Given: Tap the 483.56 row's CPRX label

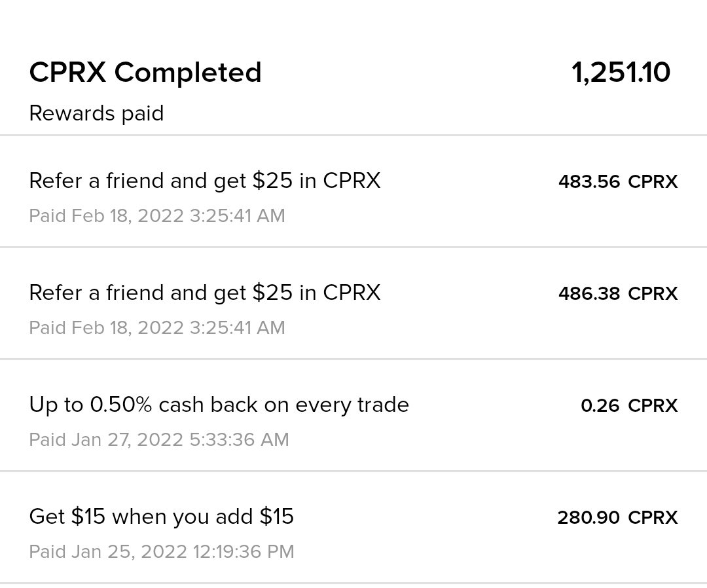Looking at the screenshot, I should coord(653,182).
